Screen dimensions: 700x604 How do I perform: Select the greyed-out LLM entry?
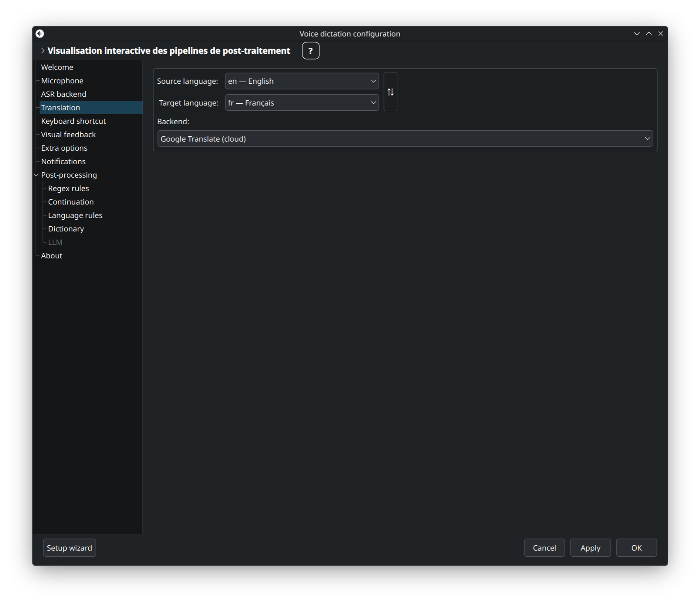pyautogui.click(x=55, y=242)
